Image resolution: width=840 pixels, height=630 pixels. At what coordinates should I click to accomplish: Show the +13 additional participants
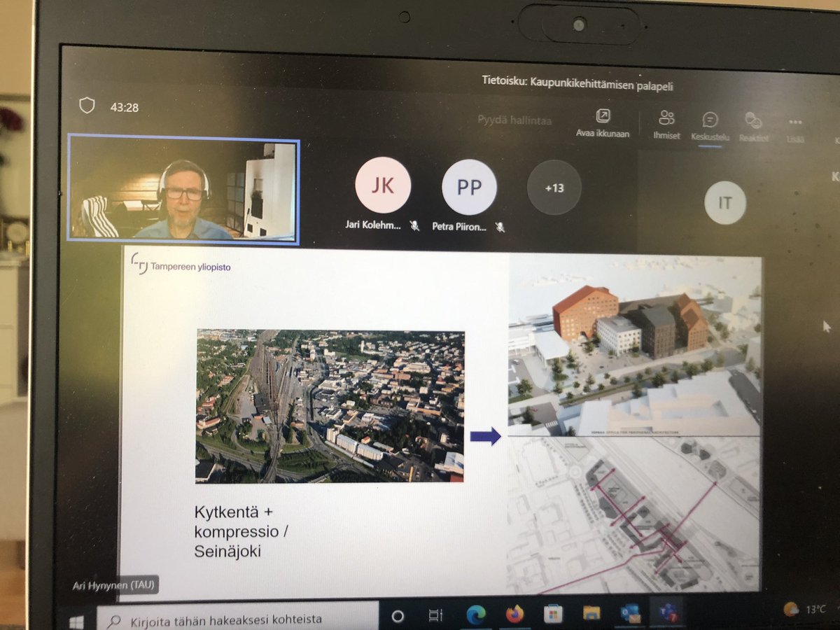(554, 188)
